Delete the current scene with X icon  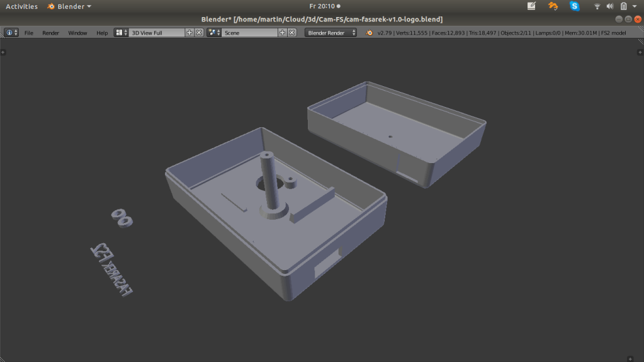[x=292, y=33]
